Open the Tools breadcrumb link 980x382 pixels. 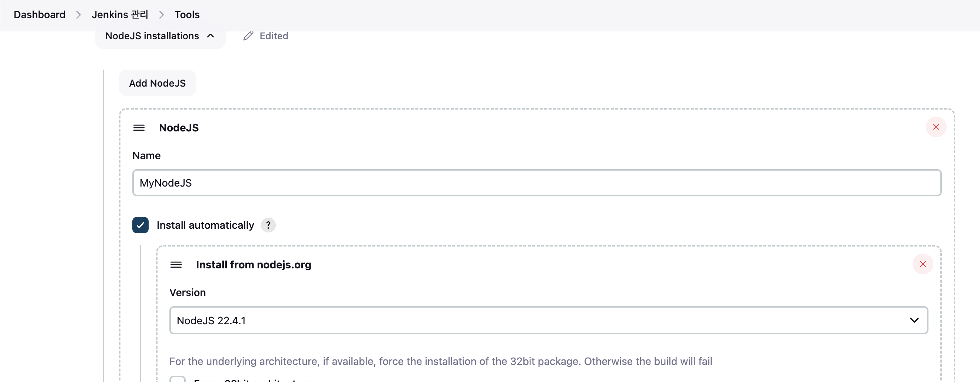coord(187,14)
